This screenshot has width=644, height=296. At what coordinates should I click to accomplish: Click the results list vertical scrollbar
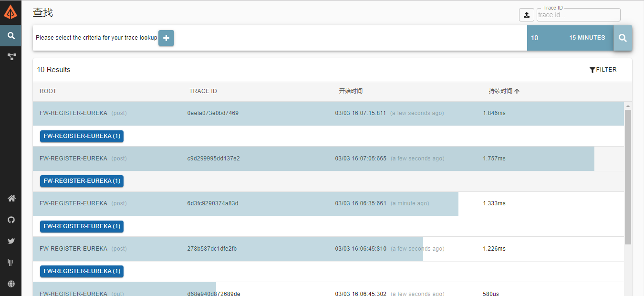click(628, 177)
